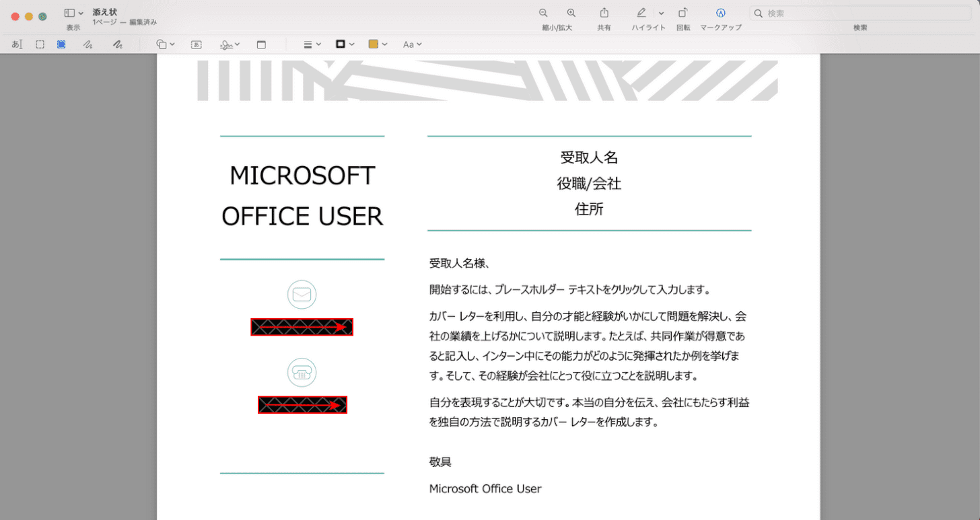The height and width of the screenshot is (520, 980).
Task: Focus the 検索 search field
Action: tap(860, 13)
